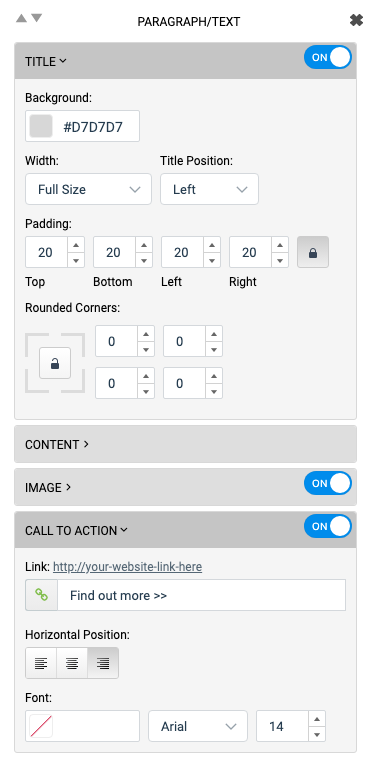Screen dimensions: 372x758
Task: Click the Find out more text field
Action: (x=201, y=595)
